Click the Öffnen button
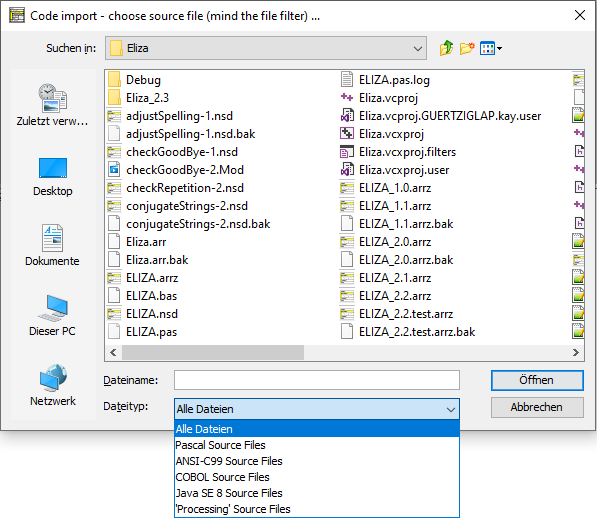Viewport: 597px width, 520px height. coord(537,380)
